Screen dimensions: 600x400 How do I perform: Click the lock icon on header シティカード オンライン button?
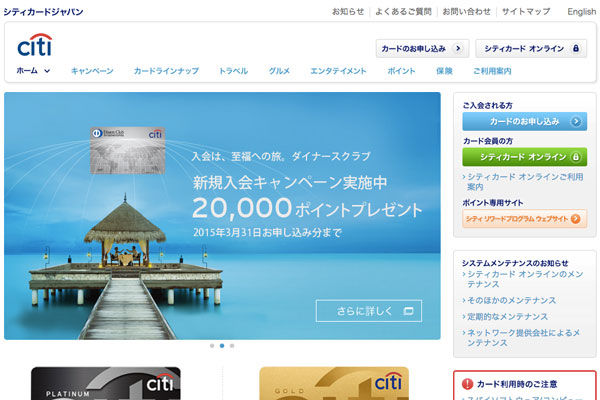pos(576,48)
